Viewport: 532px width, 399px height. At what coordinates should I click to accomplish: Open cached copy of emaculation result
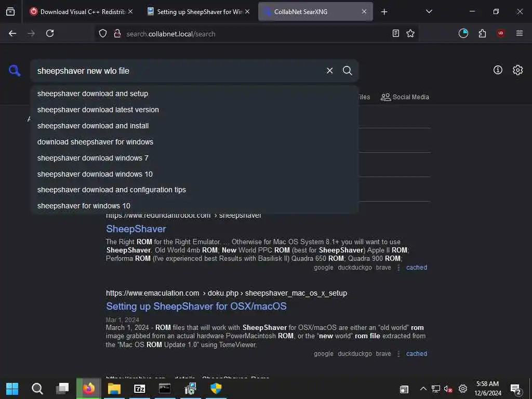pos(417,353)
